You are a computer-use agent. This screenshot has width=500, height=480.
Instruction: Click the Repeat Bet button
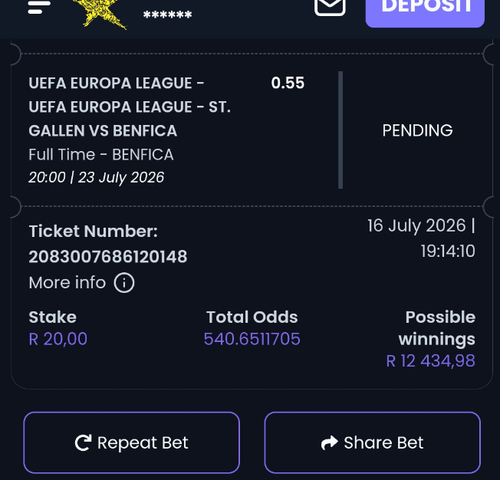[x=132, y=443]
